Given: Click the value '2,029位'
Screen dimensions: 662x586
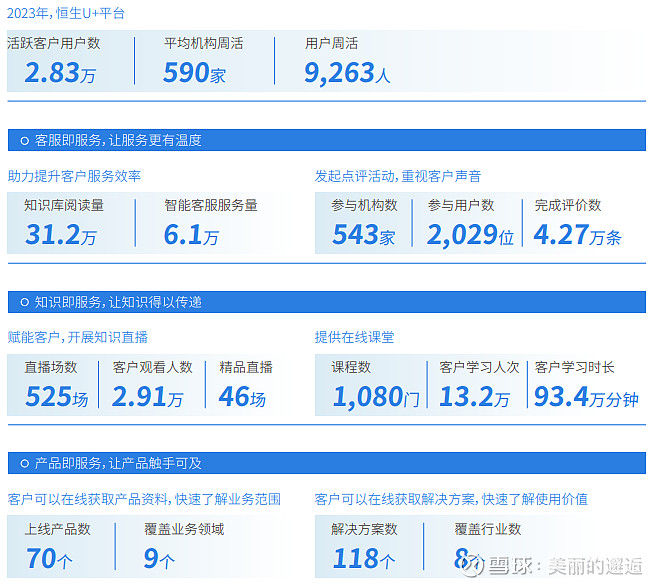Looking at the screenshot, I should 470,235.
